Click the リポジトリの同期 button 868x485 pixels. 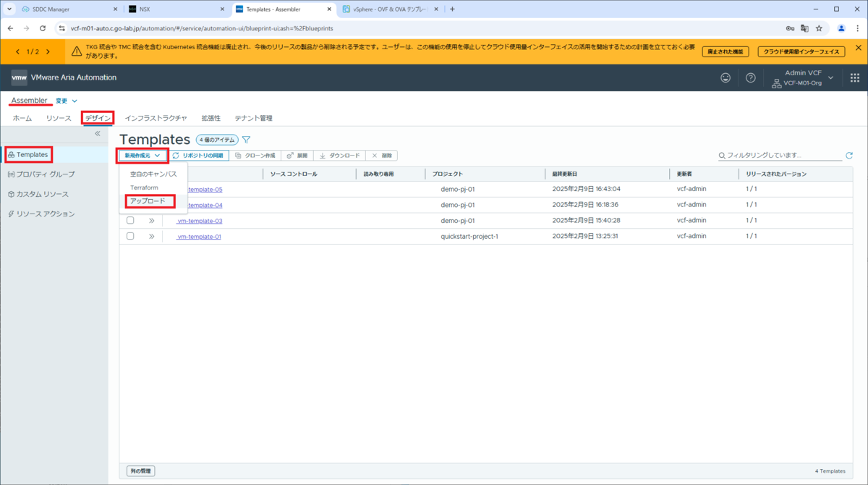coord(198,156)
